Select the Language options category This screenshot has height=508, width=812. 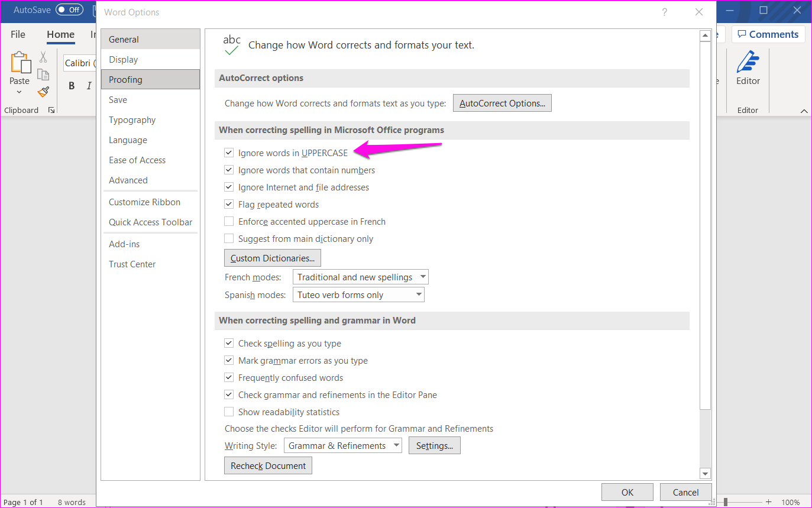(150, 140)
